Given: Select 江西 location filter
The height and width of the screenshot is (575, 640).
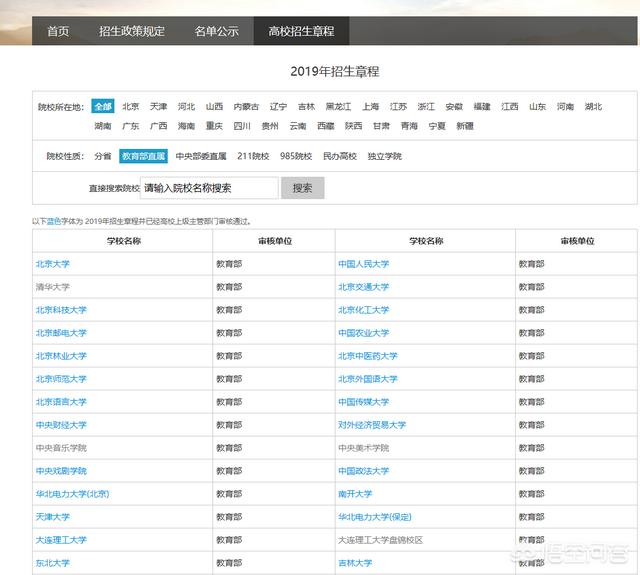Looking at the screenshot, I should click(x=509, y=107).
